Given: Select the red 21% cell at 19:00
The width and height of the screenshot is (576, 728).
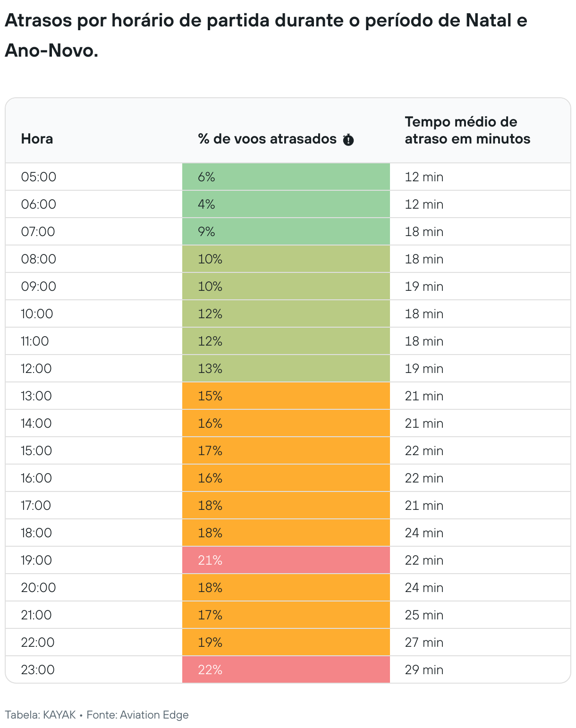Looking at the screenshot, I should point(286,560).
